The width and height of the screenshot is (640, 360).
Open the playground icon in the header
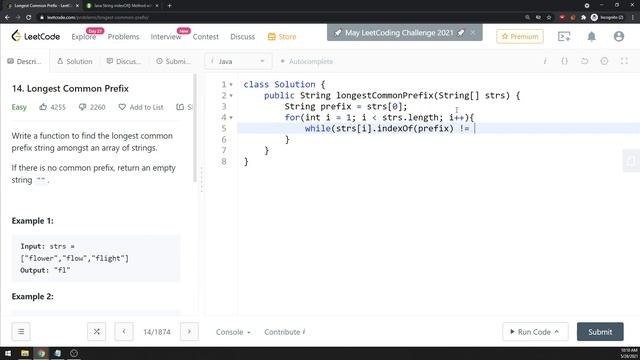pos(564,36)
